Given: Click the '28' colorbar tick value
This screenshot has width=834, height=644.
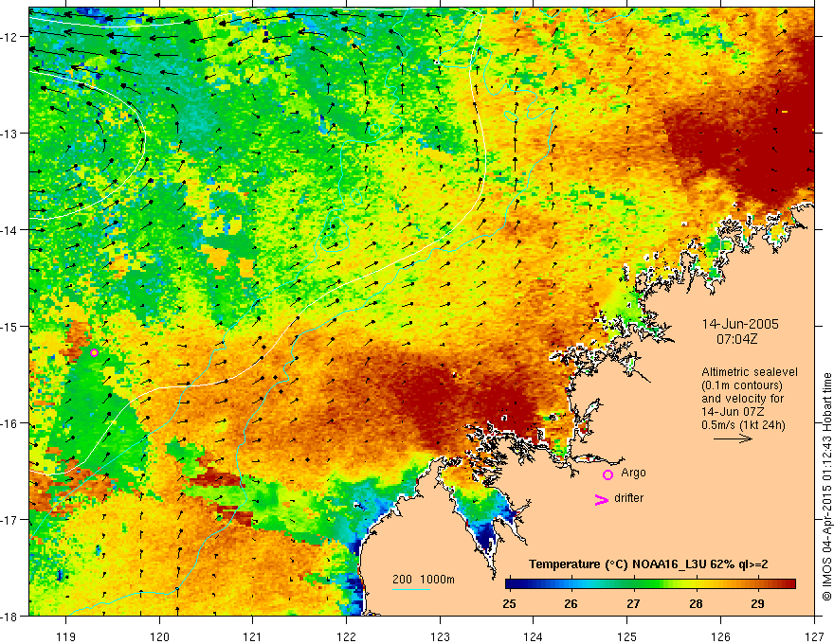Looking at the screenshot, I should (x=696, y=603).
